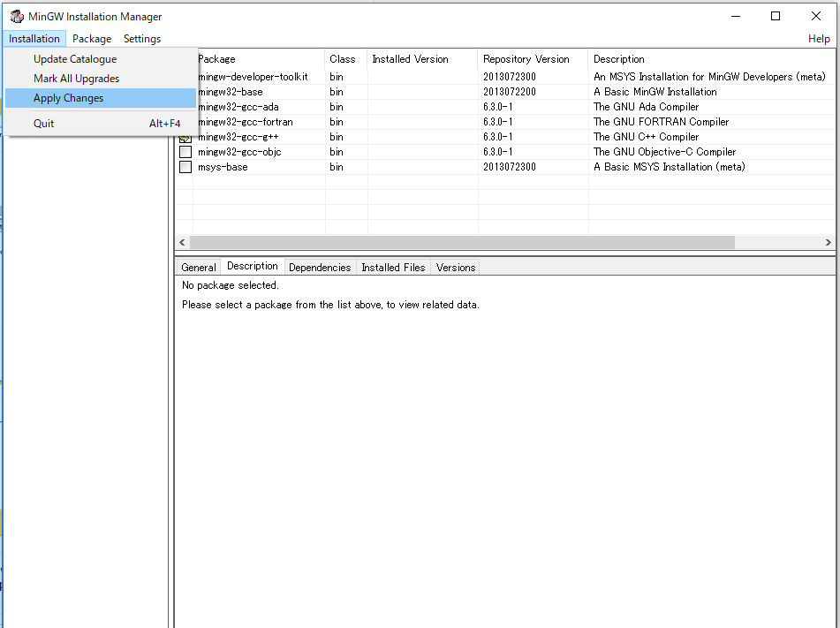Switch to the General tab
Screen dimensions: 840x628
point(198,268)
